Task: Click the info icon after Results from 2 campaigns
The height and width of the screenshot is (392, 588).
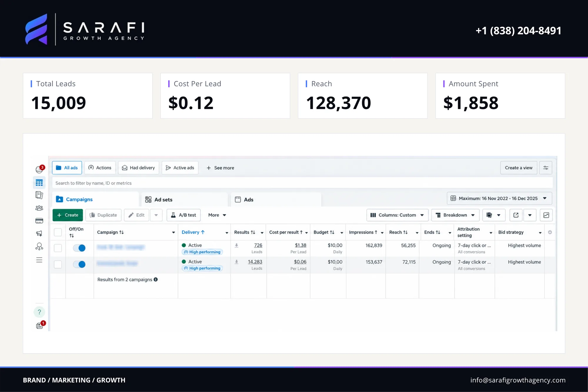Action: [156, 279]
